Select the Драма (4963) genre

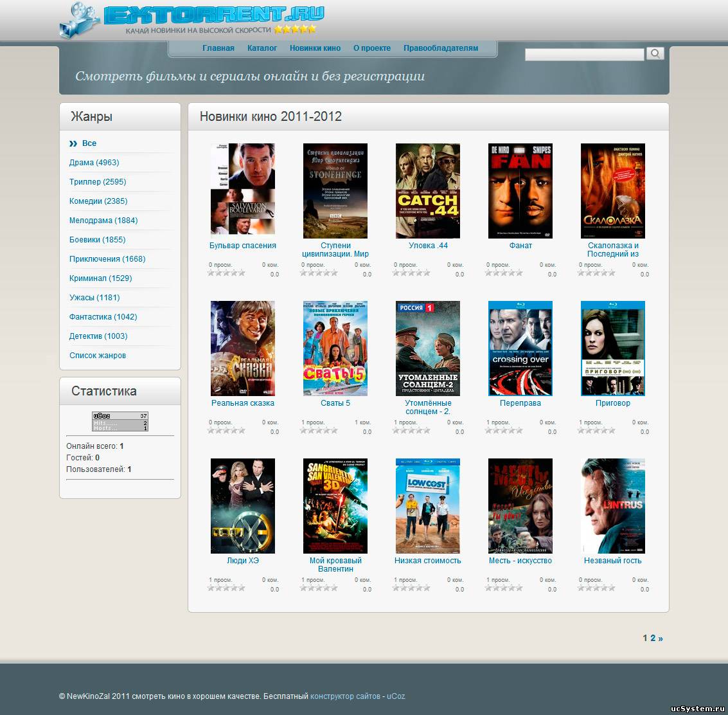pyautogui.click(x=94, y=163)
